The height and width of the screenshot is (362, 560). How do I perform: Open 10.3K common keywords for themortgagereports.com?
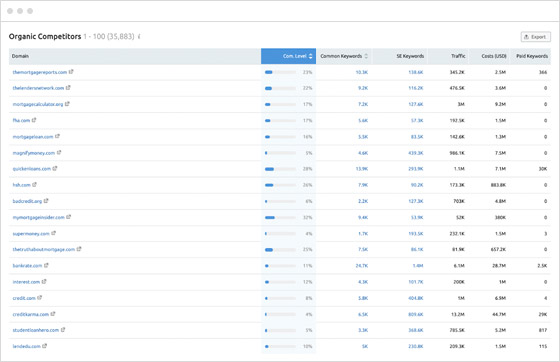tap(361, 72)
